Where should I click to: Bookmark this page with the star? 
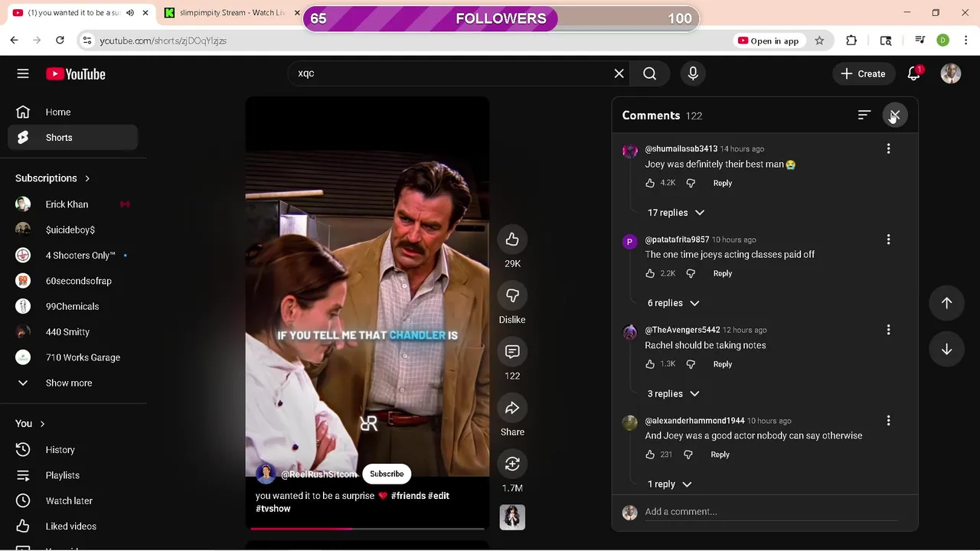tap(819, 41)
